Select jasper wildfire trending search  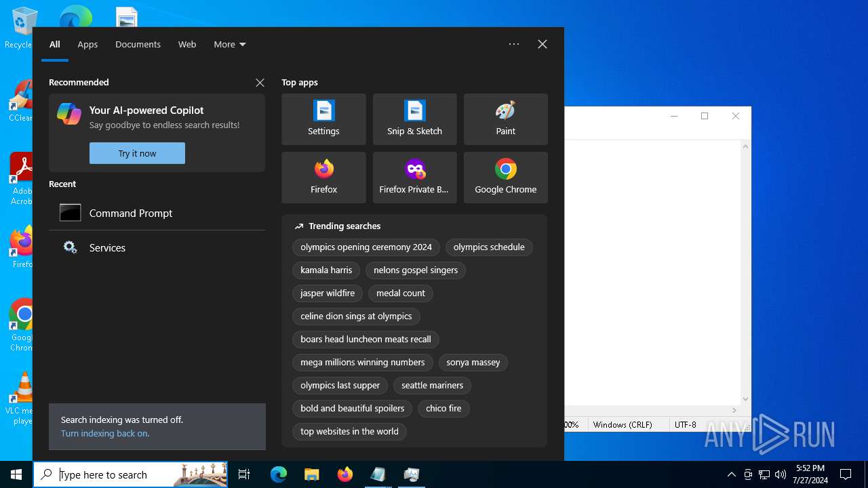(x=328, y=293)
